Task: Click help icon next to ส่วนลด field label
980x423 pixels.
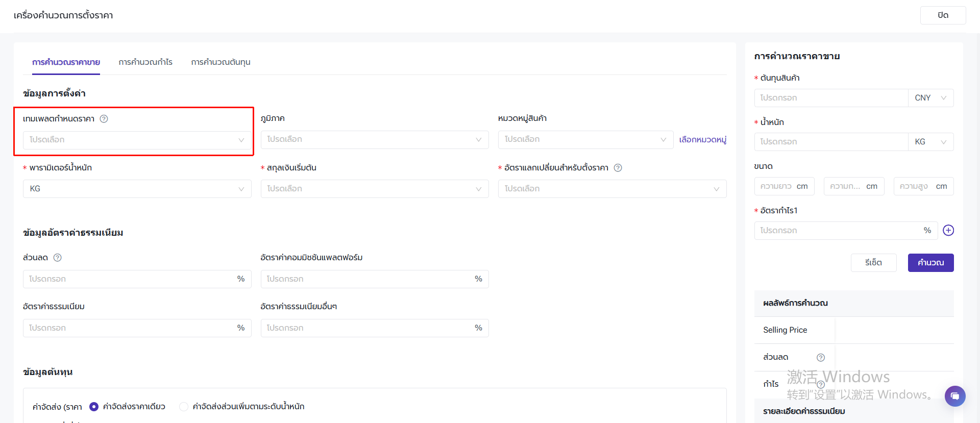Action: pos(58,258)
